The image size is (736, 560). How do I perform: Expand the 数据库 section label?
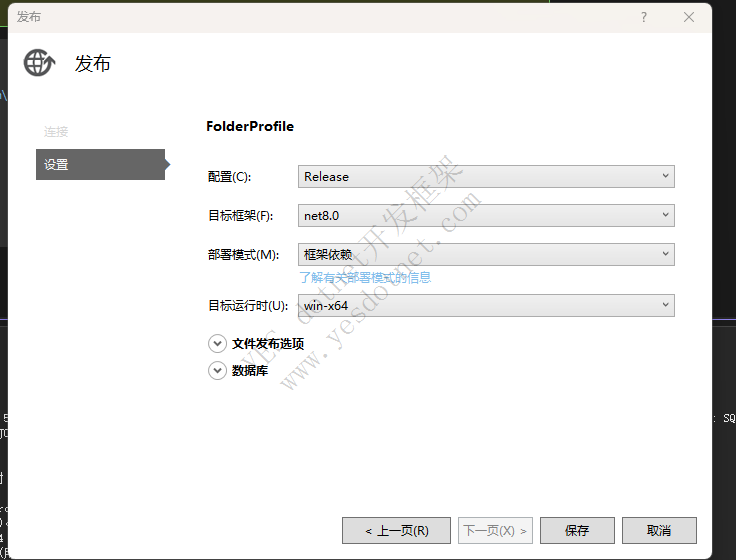[250, 370]
